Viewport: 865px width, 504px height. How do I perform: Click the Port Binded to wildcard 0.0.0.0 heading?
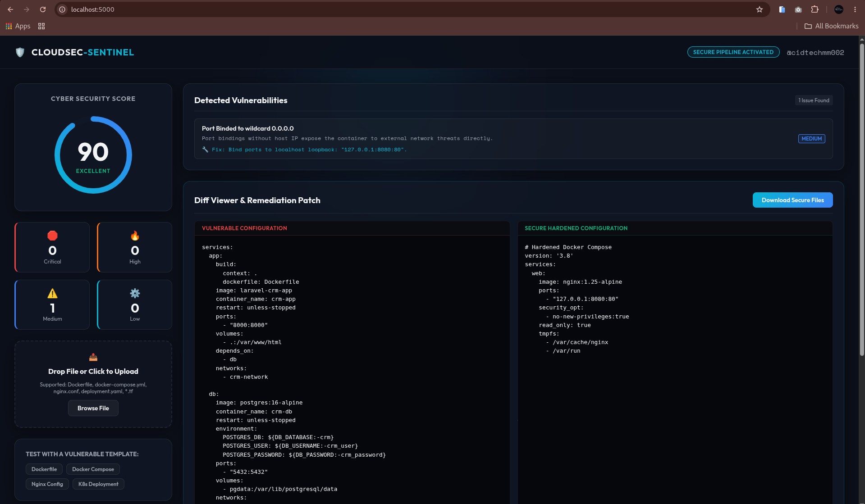(x=247, y=128)
